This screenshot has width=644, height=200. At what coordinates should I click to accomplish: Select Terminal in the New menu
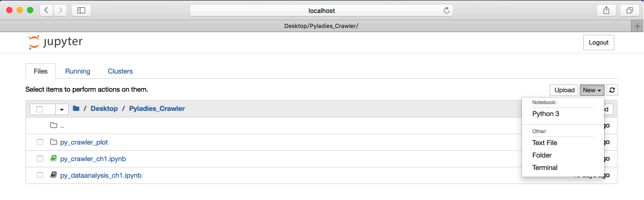545,167
